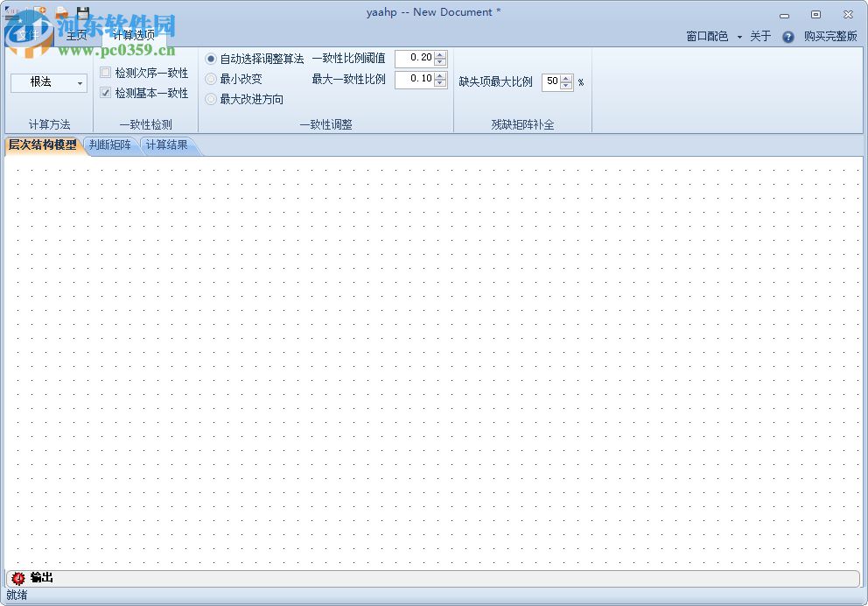Switch to the 计算结果 tab
868x606 pixels.
(166, 145)
